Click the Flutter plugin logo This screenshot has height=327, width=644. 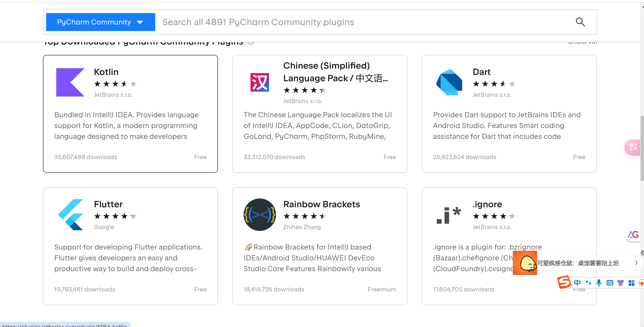[70, 215]
